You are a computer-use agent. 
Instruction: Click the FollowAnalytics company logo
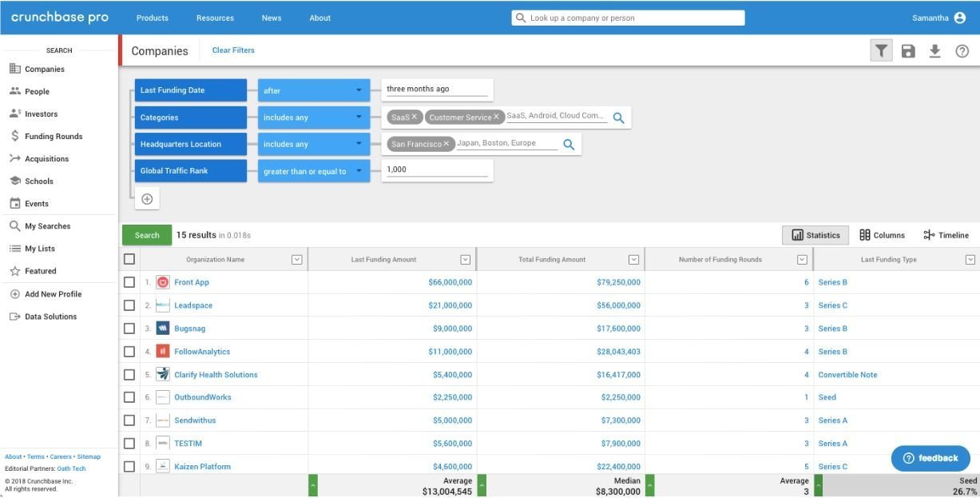tap(163, 352)
